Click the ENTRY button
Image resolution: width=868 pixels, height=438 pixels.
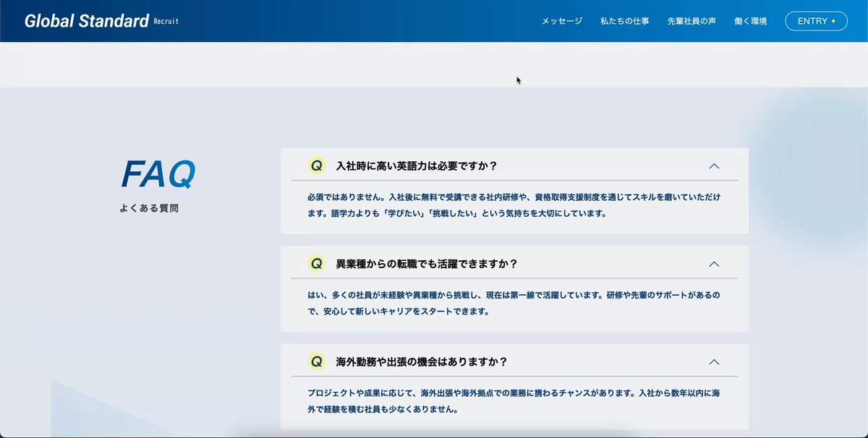point(816,21)
